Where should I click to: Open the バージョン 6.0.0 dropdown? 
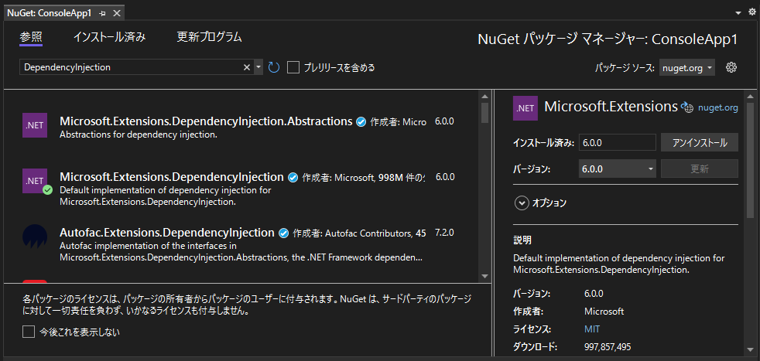(617, 169)
